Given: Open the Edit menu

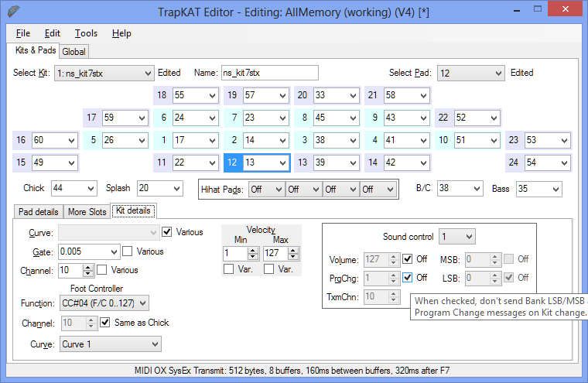Looking at the screenshot, I should (52, 33).
